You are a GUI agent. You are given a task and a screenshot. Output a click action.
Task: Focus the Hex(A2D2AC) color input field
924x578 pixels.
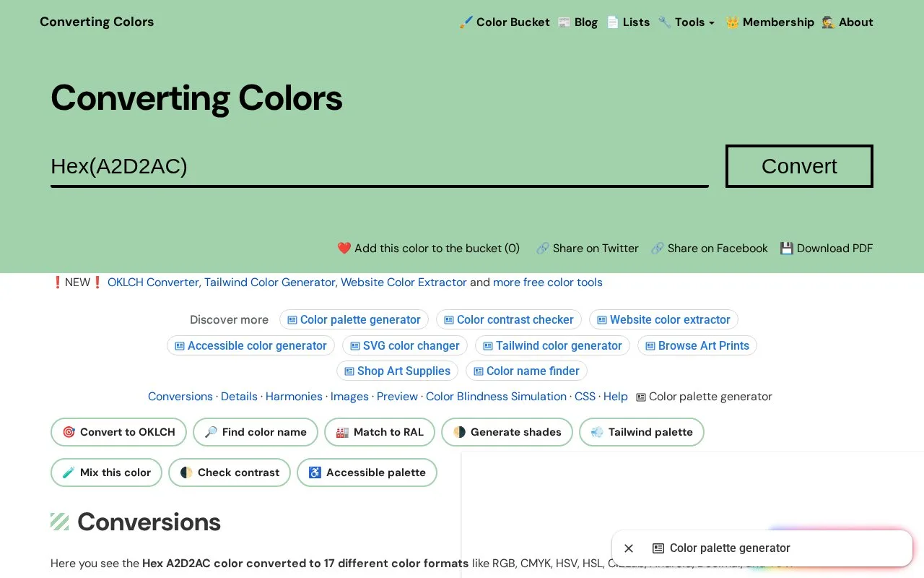click(x=379, y=166)
